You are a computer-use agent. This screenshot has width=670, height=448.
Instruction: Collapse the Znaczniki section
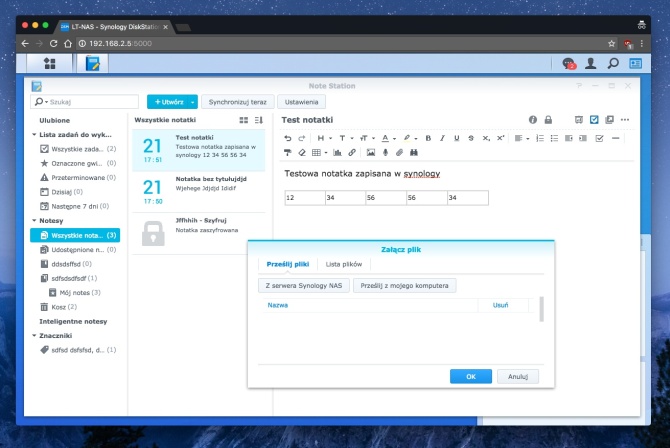pyautogui.click(x=34, y=336)
